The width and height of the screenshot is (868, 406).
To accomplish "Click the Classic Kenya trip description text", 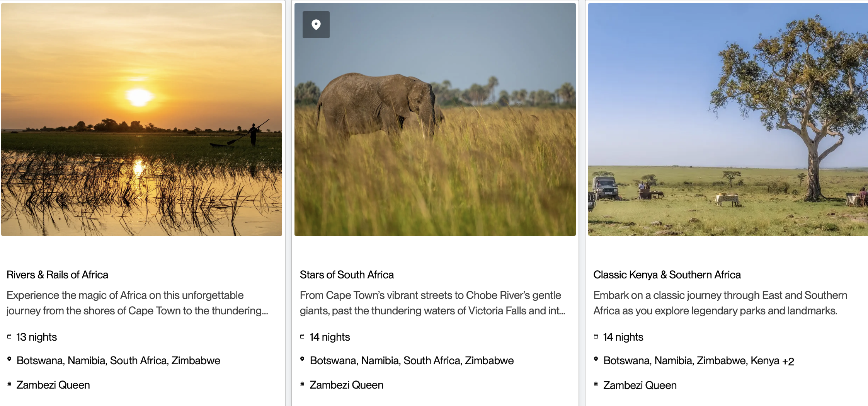I will pos(720,303).
